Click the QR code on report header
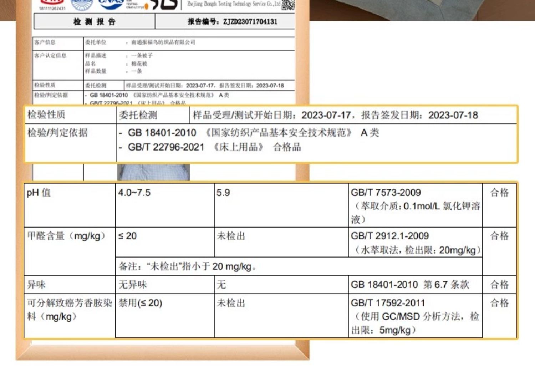 click(288, 5)
